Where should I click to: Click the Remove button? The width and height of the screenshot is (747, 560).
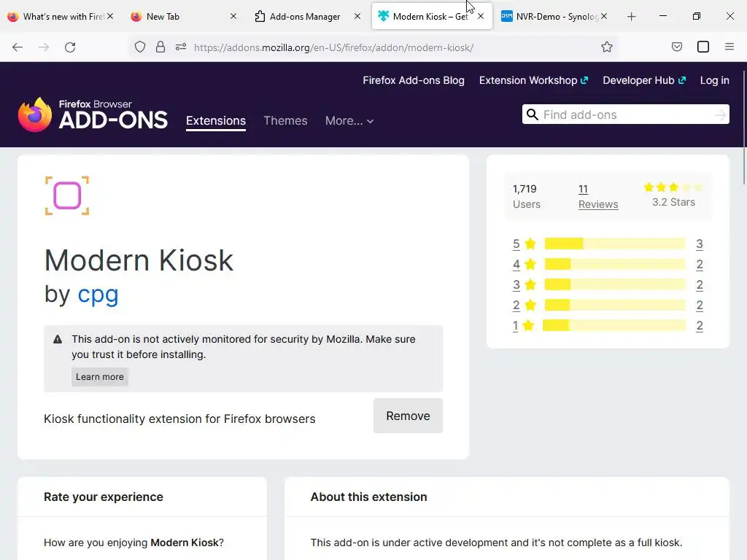[409, 416]
